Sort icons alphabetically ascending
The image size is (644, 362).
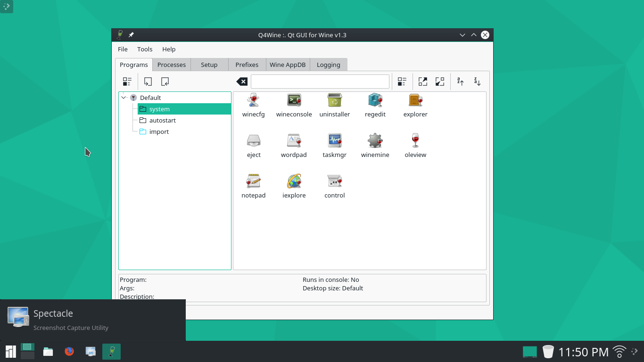(x=461, y=82)
